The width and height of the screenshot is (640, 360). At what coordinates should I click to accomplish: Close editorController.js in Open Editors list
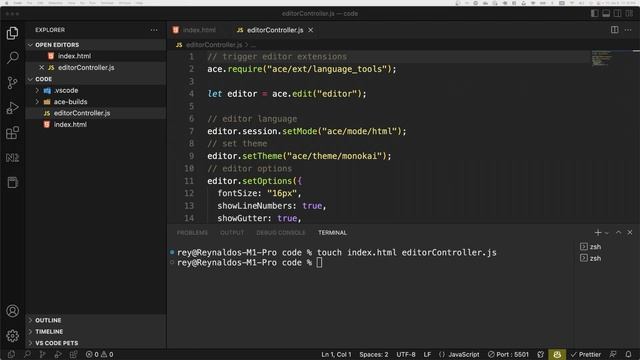coord(41,67)
